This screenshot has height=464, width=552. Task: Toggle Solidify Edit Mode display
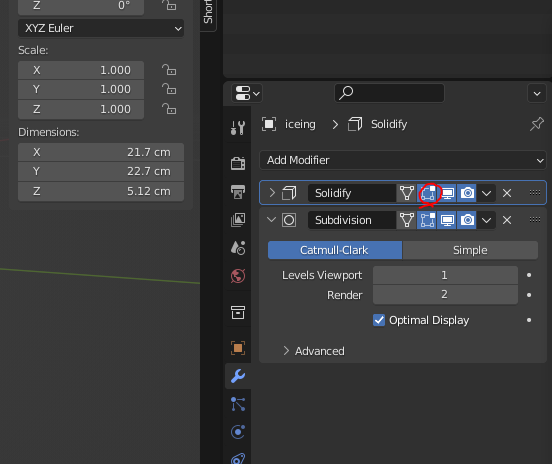coord(427,193)
